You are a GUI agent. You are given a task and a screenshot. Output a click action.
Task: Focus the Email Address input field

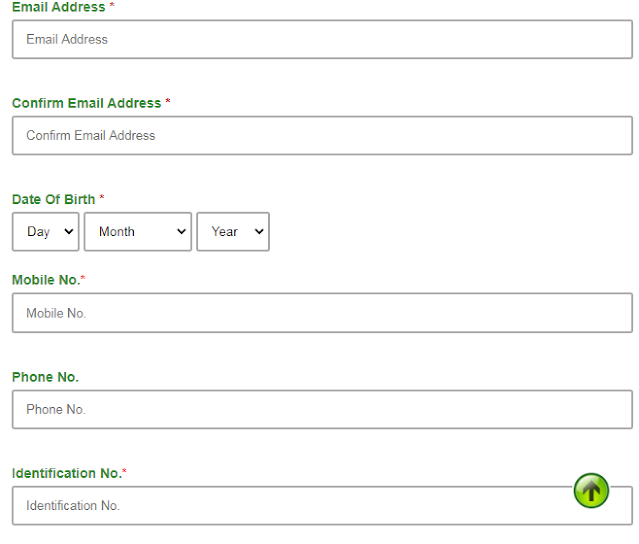coord(322,39)
